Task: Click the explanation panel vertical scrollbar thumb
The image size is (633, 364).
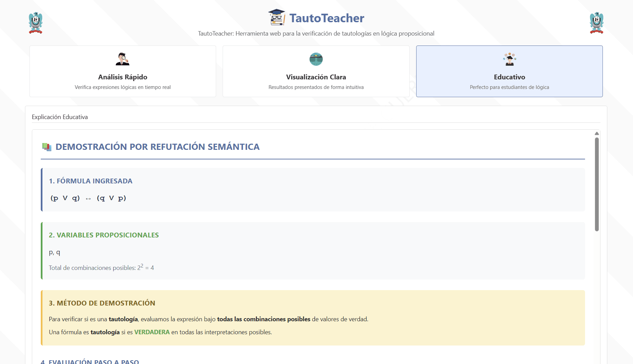Action: [x=597, y=184]
